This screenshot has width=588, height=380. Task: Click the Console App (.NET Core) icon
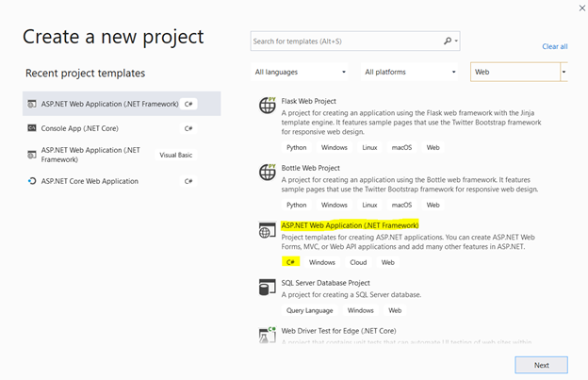[32, 128]
